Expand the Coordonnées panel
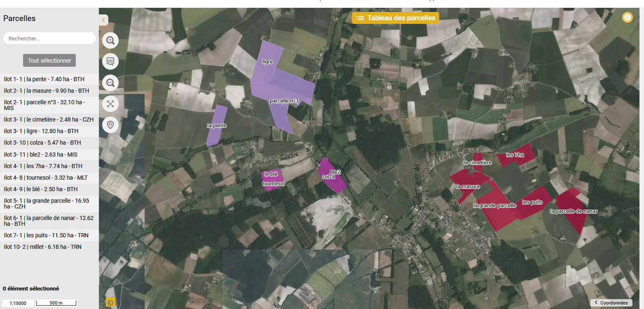This screenshot has height=309, width=644. click(x=611, y=303)
